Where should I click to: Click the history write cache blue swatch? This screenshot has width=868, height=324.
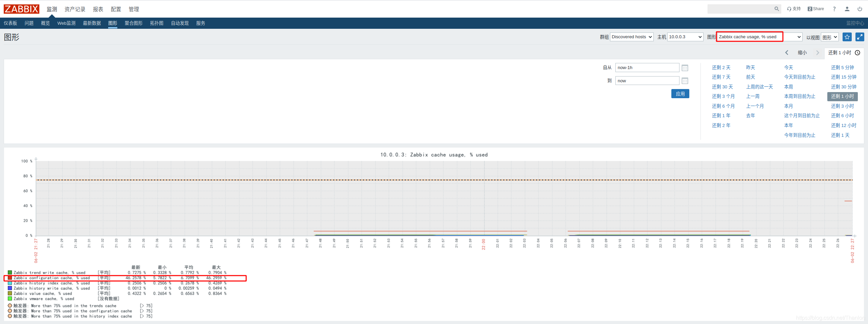[10, 288]
